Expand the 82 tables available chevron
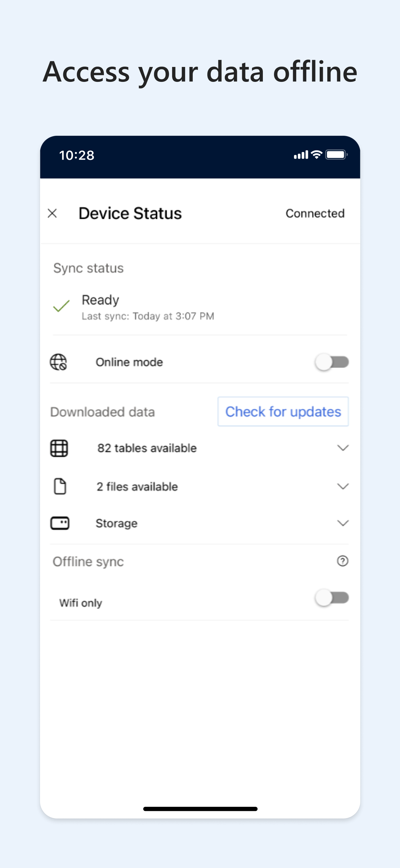 point(343,448)
